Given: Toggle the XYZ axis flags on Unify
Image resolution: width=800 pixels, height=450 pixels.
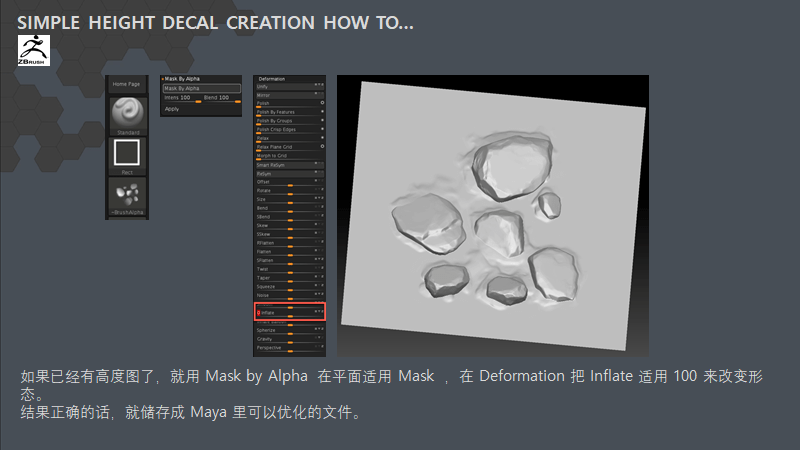Looking at the screenshot, I should coord(319,86).
